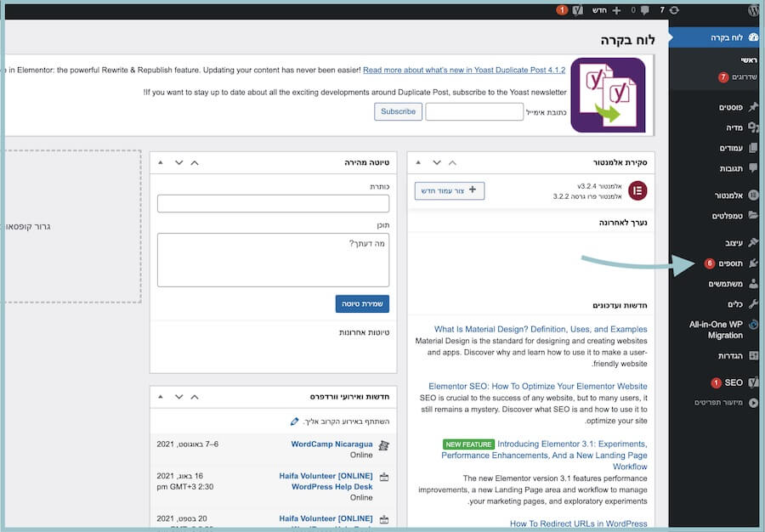The height and width of the screenshot is (532, 765).
Task: Click the NEW FEATURE green badge
Action: point(468,444)
